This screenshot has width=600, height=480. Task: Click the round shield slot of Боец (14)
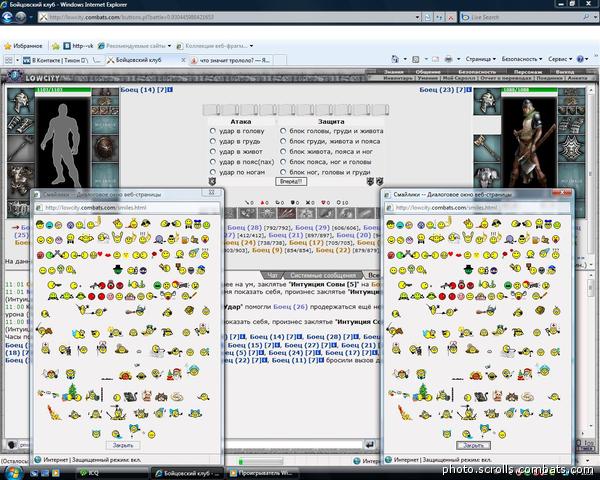[104, 148]
